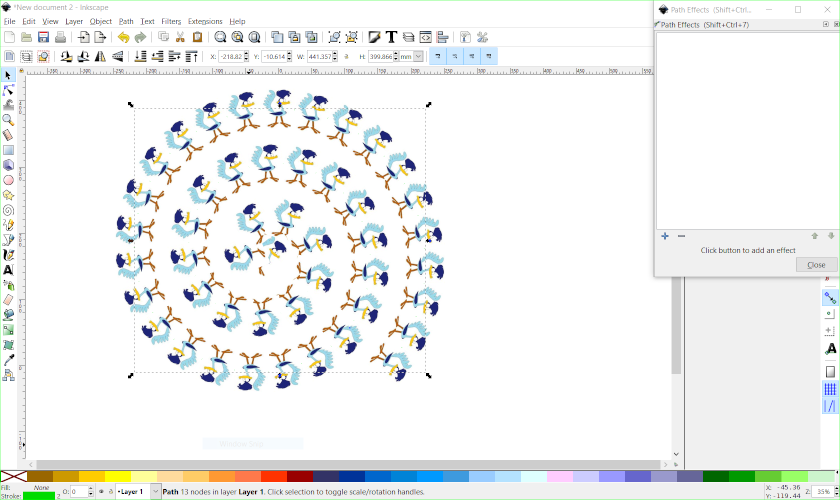The width and height of the screenshot is (840, 500).
Task: Click Close button in Path Effects dialog
Action: pyautogui.click(x=816, y=265)
